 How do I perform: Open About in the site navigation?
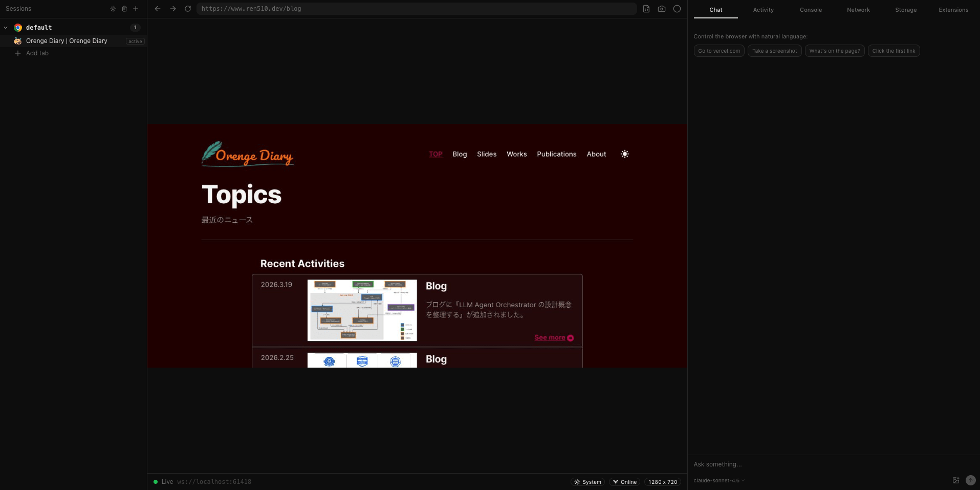(x=596, y=154)
